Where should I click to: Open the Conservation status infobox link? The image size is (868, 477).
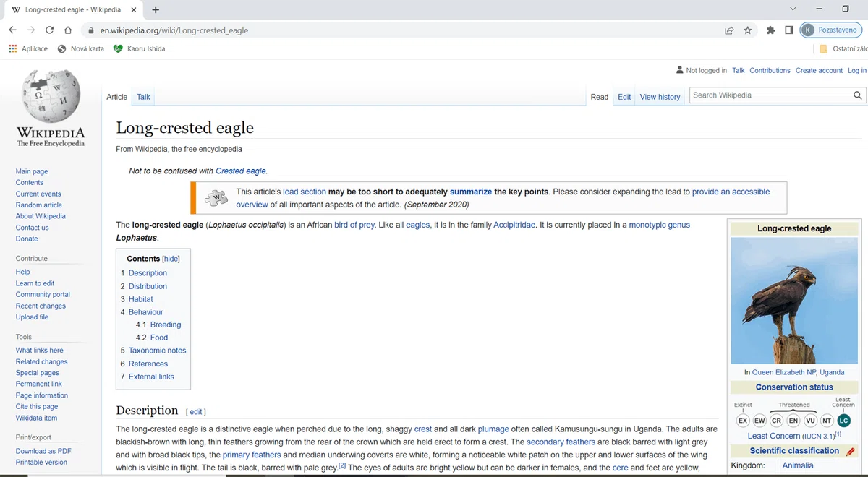[794, 387]
